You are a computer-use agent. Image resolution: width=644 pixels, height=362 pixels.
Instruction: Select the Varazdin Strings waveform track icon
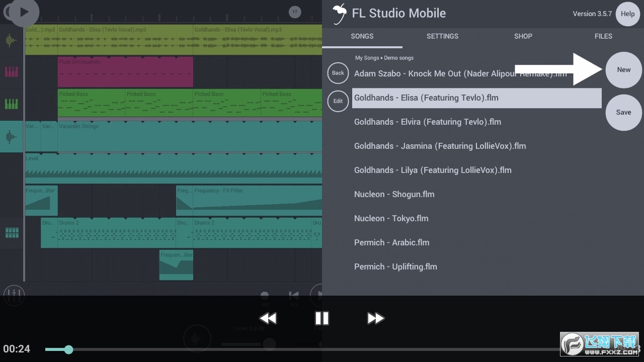(x=11, y=137)
